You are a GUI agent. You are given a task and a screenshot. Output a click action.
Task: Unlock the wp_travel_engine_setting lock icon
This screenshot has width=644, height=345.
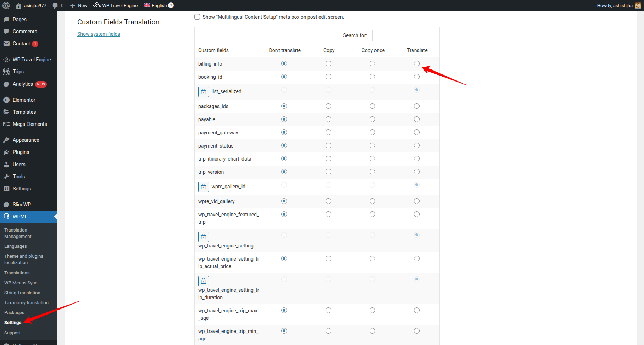[x=204, y=237]
